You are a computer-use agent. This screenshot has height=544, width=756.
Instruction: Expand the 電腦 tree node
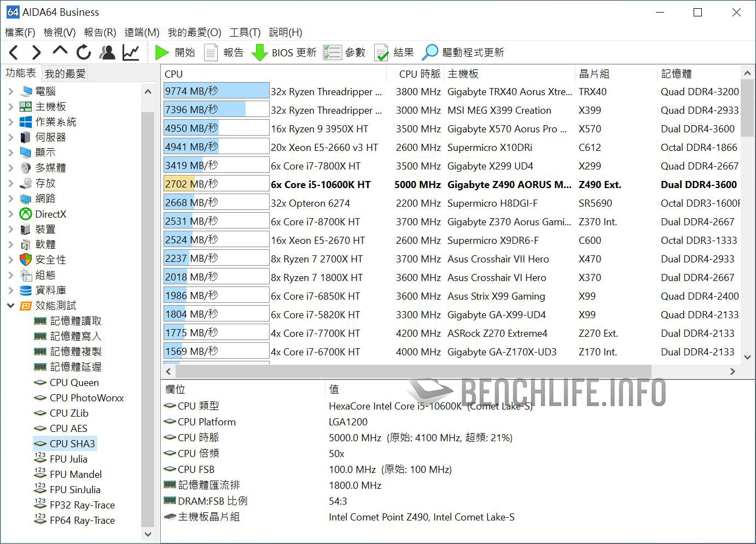(11, 91)
